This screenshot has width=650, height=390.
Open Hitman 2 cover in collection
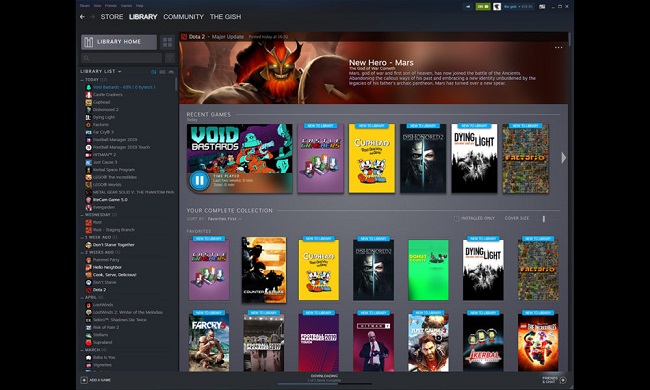[374, 343]
